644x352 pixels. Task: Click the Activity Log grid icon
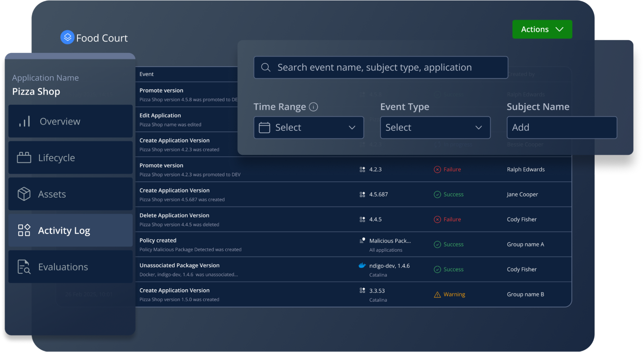(24, 230)
